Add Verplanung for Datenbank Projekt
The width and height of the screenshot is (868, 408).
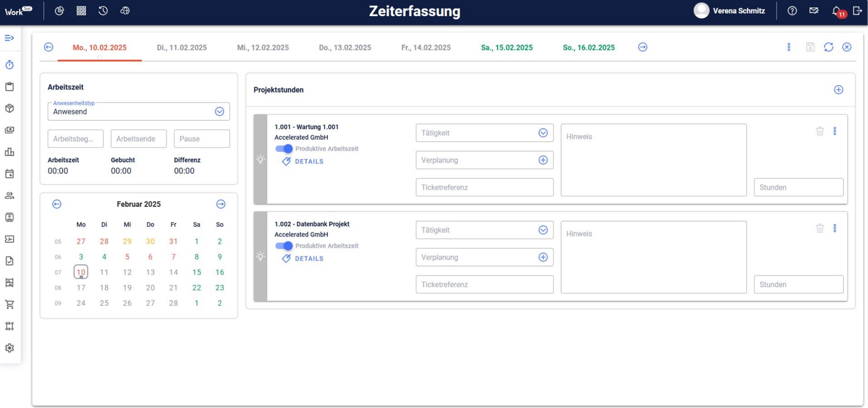click(x=543, y=257)
